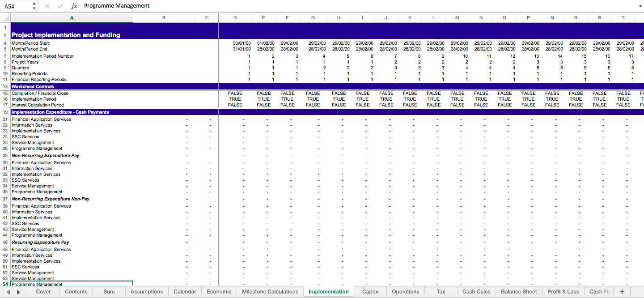Viewport: 644px width, 298px height.
Task: Select row 28 header
Action: click(x=5, y=156)
